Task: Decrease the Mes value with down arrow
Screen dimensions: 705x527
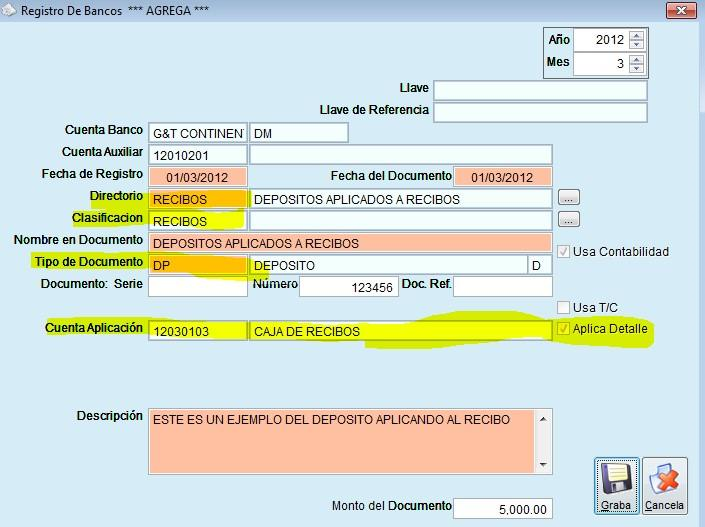Action: click(636, 69)
